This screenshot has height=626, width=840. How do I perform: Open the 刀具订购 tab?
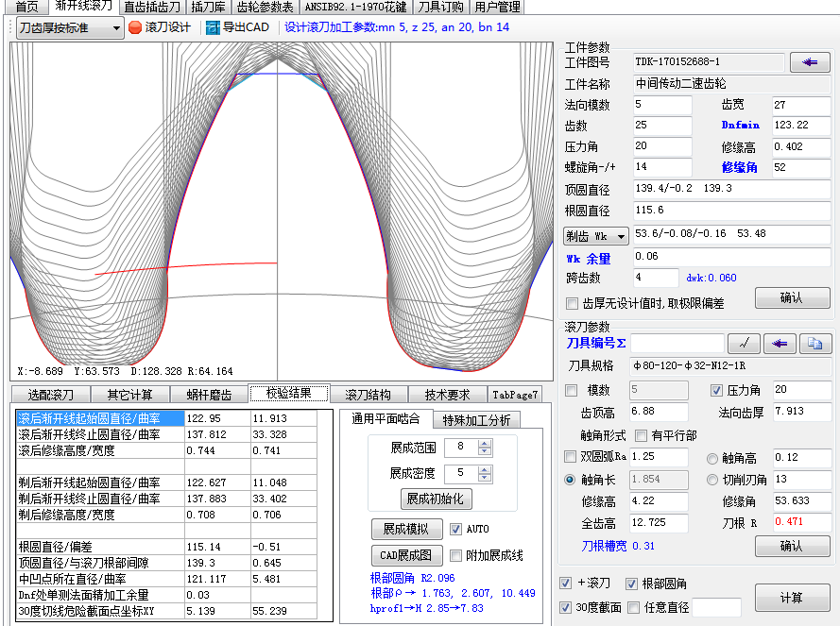(441, 7)
